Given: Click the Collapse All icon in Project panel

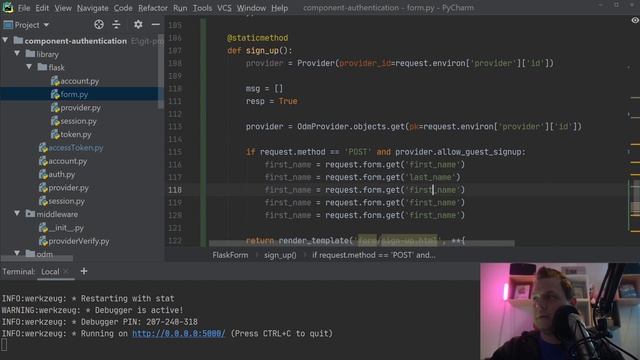Looking at the screenshot, I should click(116, 24).
